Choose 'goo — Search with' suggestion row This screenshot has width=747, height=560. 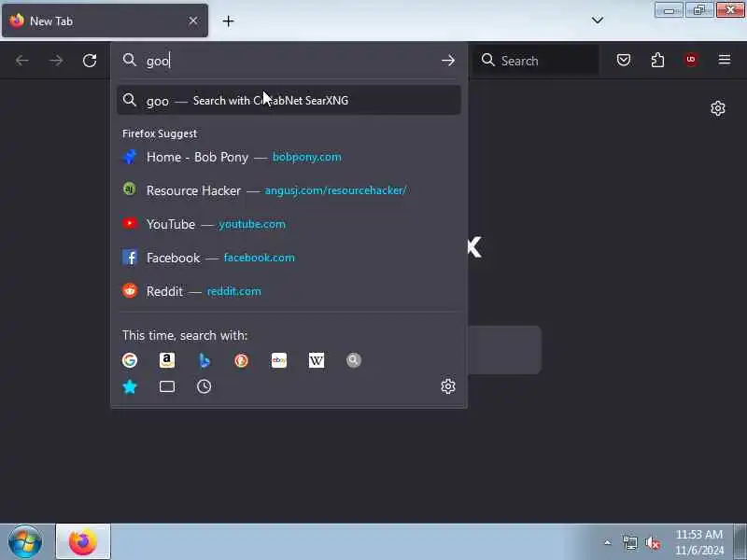pos(289,101)
